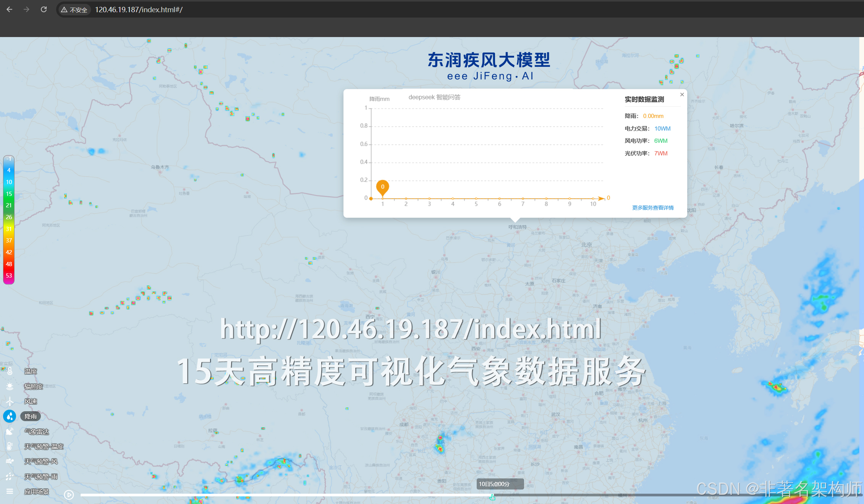Select the irradiance (辐照度) sun icon
The width and height of the screenshot is (864, 504).
[x=10, y=386]
